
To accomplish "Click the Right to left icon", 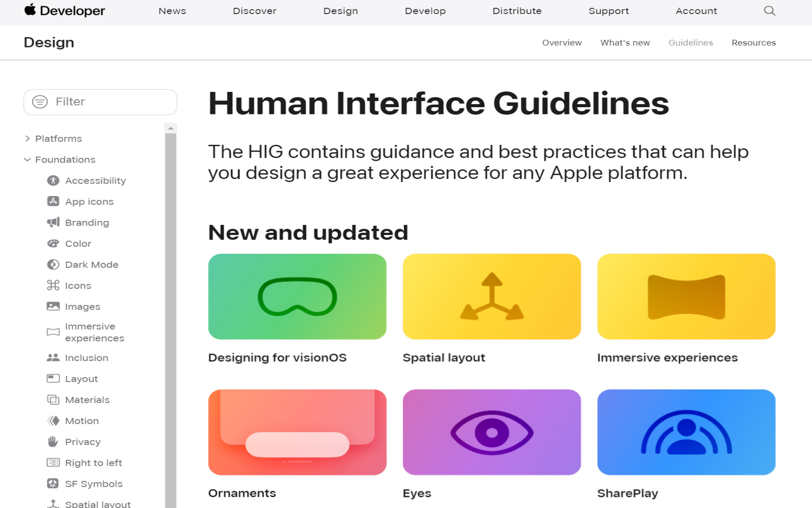I will coord(53,462).
